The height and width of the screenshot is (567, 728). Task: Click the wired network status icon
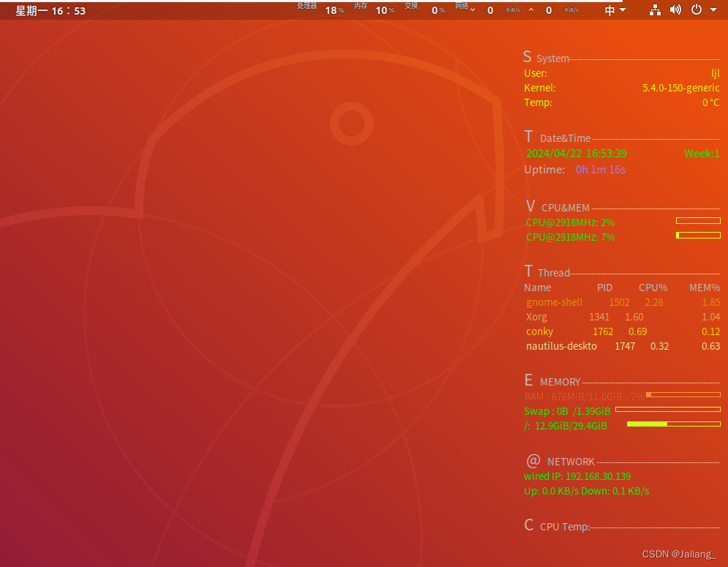[x=655, y=10]
